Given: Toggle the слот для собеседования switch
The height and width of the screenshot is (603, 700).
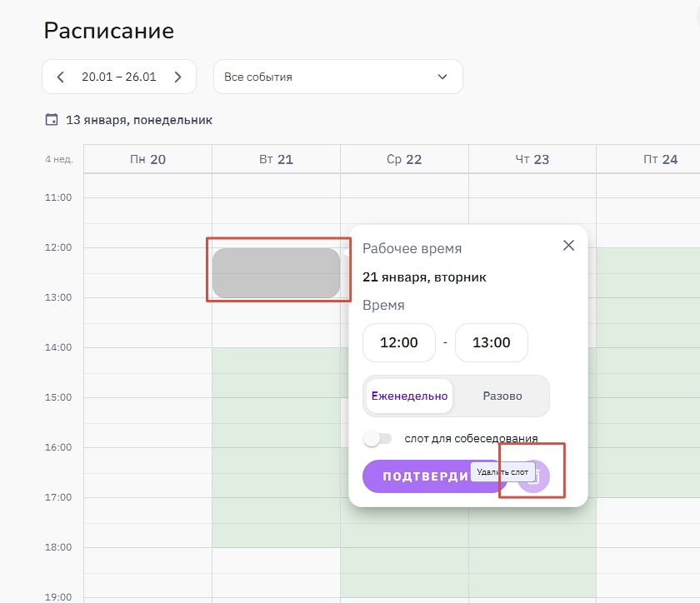Looking at the screenshot, I should [x=377, y=438].
